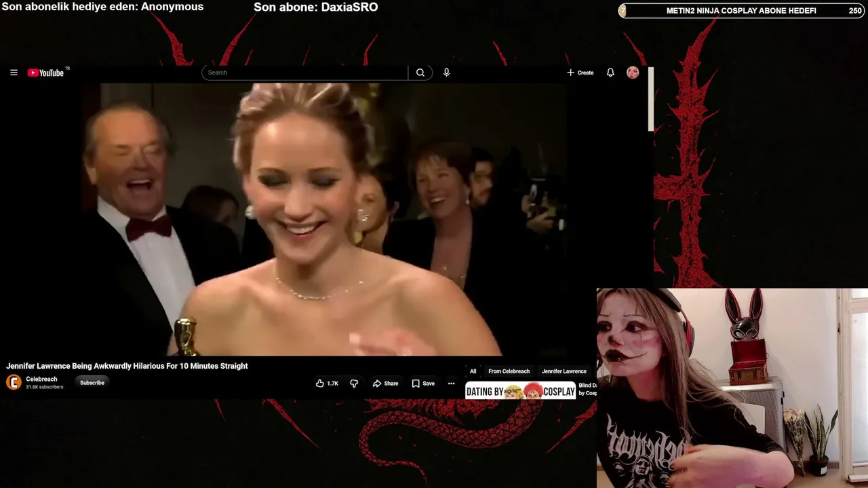
Task: Click the video title beginning 'Jennifer Lawrence Being Awkwardly'
Action: click(127, 366)
